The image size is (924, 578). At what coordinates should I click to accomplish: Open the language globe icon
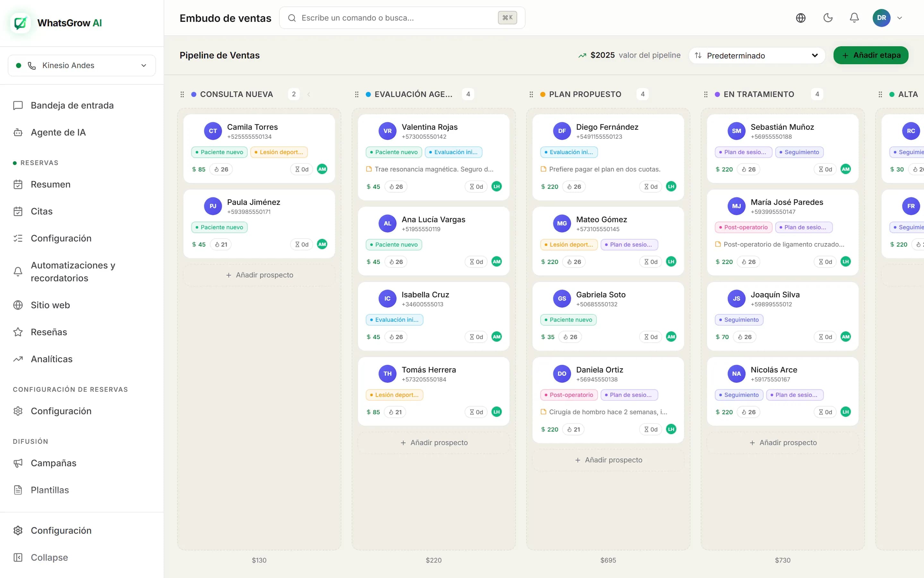click(x=801, y=18)
